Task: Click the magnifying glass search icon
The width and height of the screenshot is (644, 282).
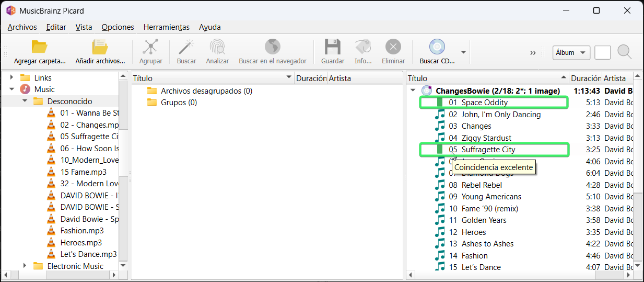Action: pos(625,52)
